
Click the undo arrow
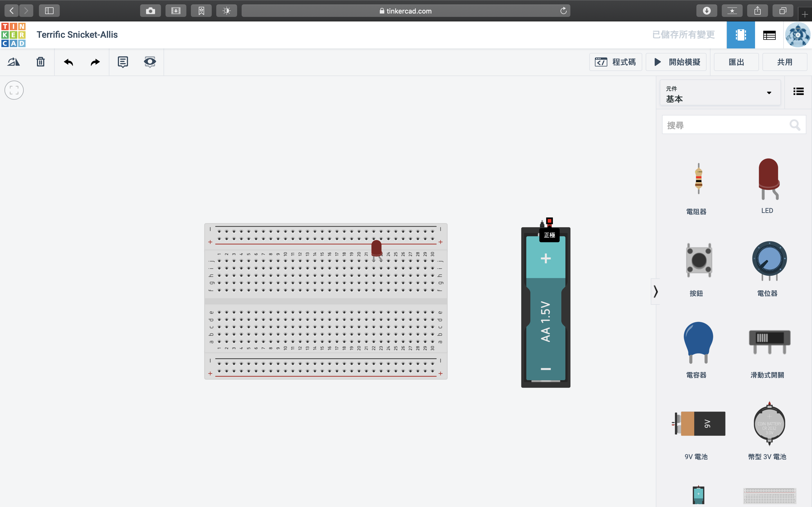point(69,62)
